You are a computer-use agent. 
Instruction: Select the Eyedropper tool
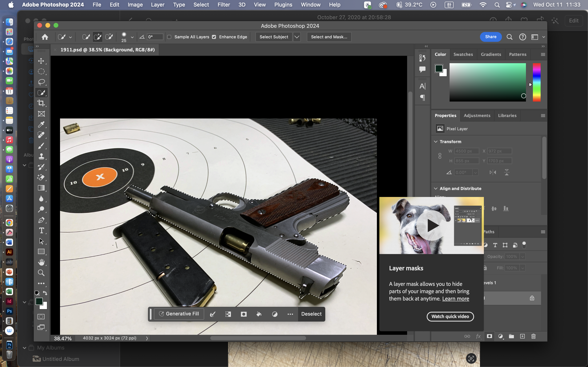point(41,125)
